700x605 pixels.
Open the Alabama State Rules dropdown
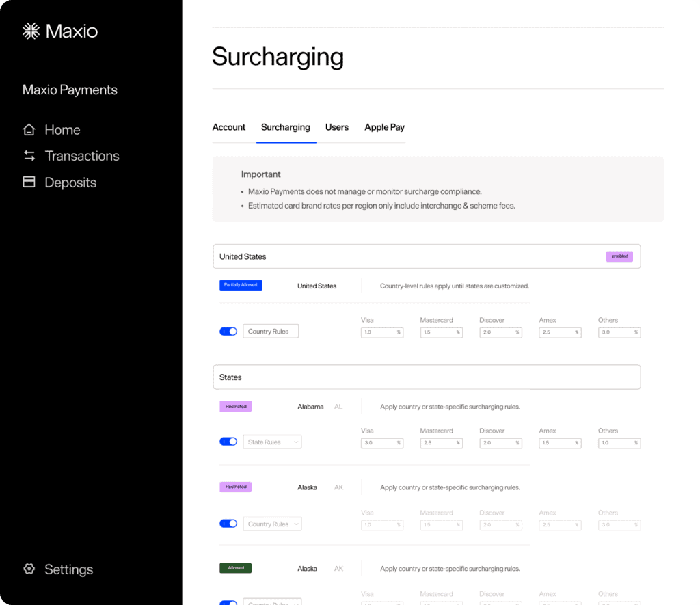[x=272, y=442]
